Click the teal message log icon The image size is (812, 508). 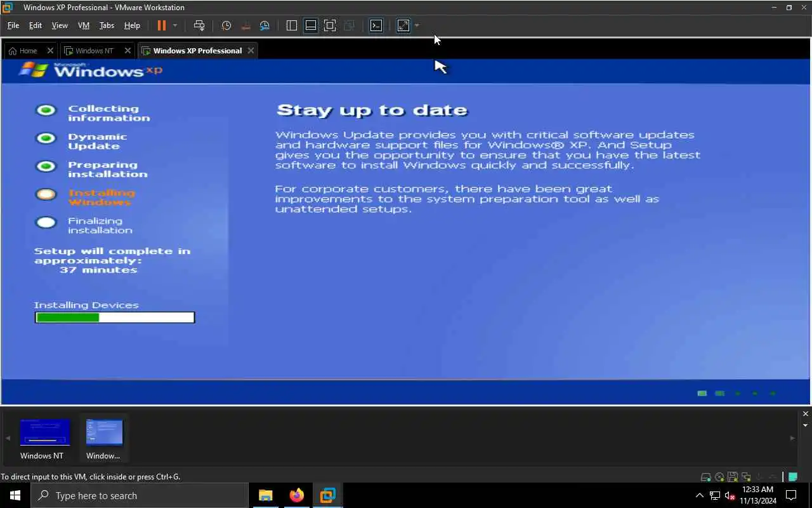tap(793, 477)
